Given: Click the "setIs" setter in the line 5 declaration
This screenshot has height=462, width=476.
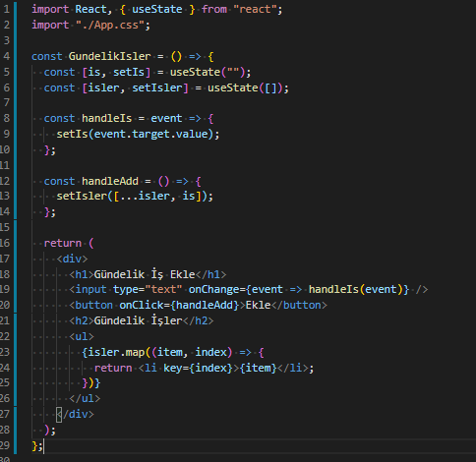Looking at the screenshot, I should click(129, 72).
